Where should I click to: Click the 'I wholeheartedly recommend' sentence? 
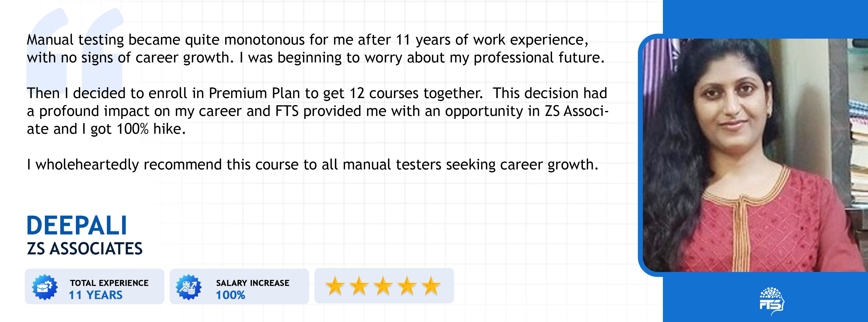(312, 165)
